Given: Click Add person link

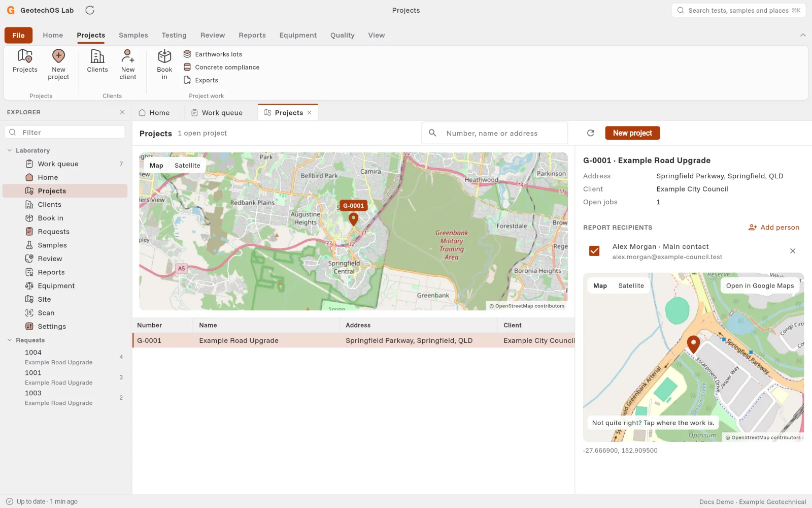Looking at the screenshot, I should [x=774, y=228].
